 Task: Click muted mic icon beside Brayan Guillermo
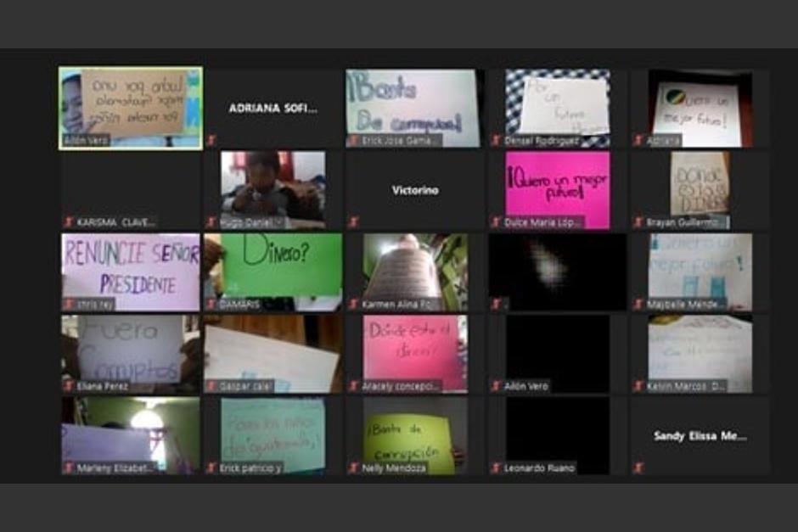(638, 222)
